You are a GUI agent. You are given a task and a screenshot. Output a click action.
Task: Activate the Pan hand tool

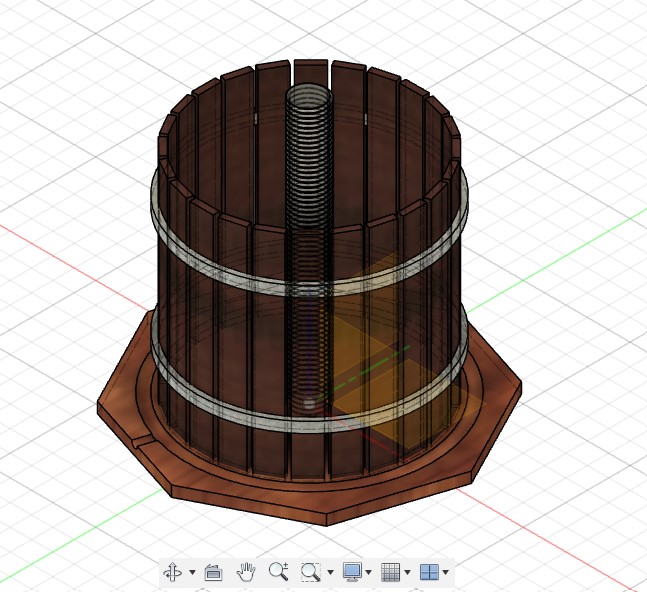[246, 572]
